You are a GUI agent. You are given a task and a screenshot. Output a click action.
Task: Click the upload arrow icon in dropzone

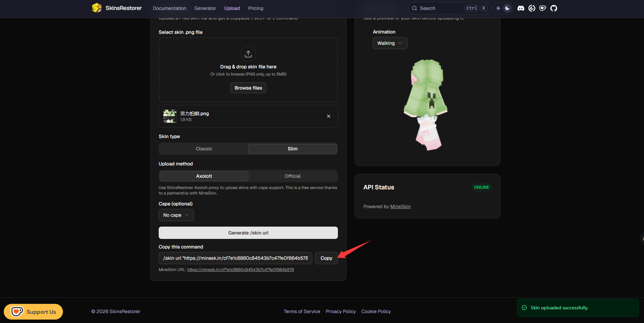248,54
